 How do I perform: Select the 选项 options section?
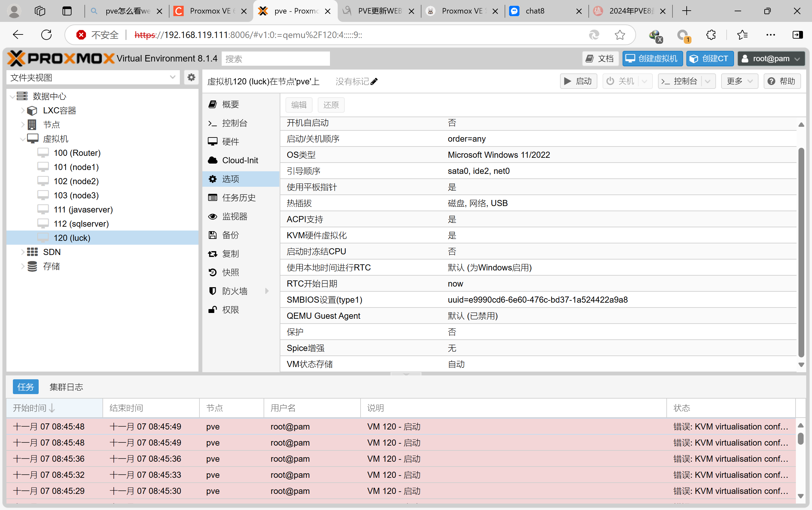241,179
